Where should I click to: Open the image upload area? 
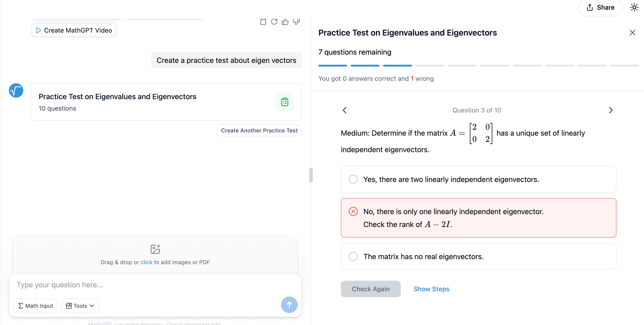click(155, 255)
